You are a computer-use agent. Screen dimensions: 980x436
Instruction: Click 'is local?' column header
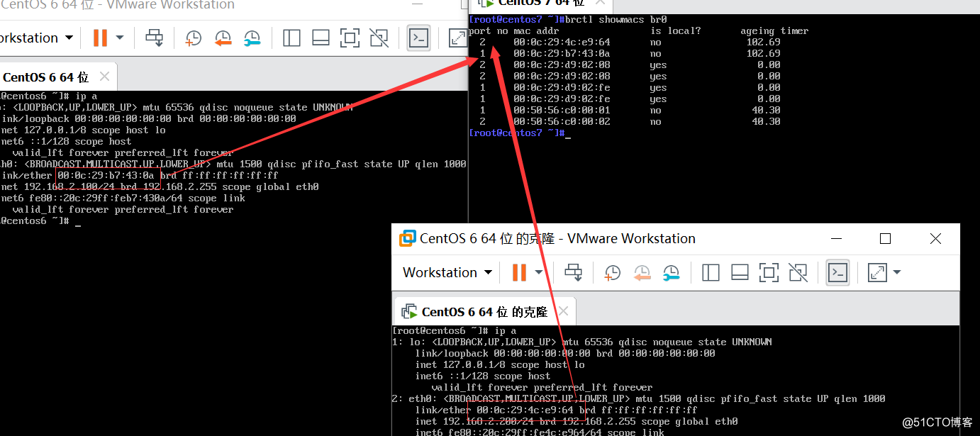click(x=676, y=31)
